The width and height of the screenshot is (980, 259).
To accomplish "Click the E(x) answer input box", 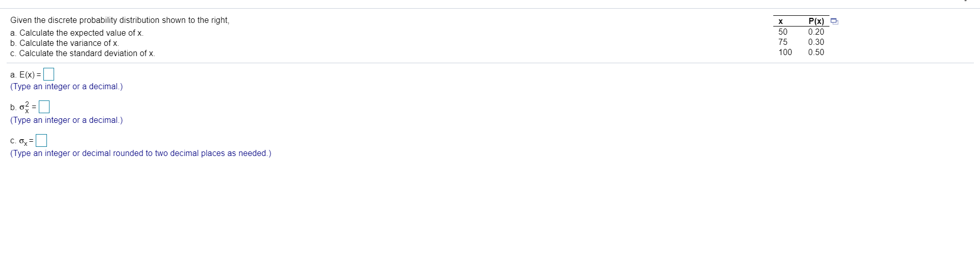I will pos(48,74).
